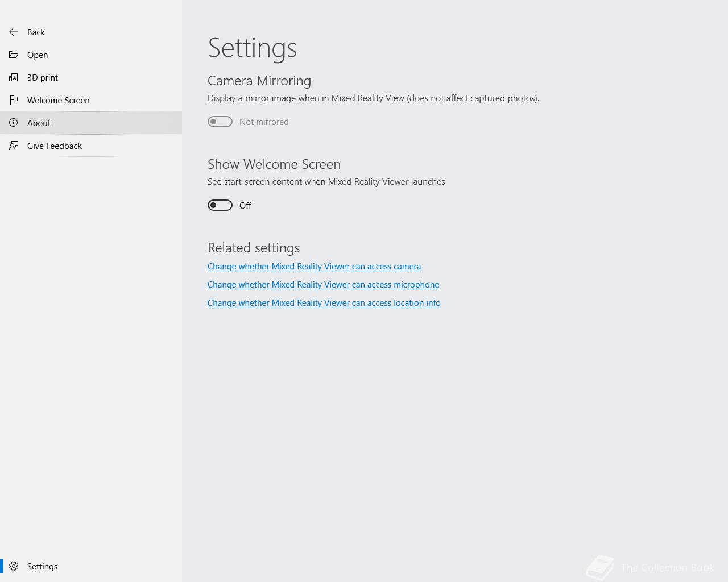Screen dimensions: 728x582
Task: Select the Back menu label
Action: (x=36, y=32)
